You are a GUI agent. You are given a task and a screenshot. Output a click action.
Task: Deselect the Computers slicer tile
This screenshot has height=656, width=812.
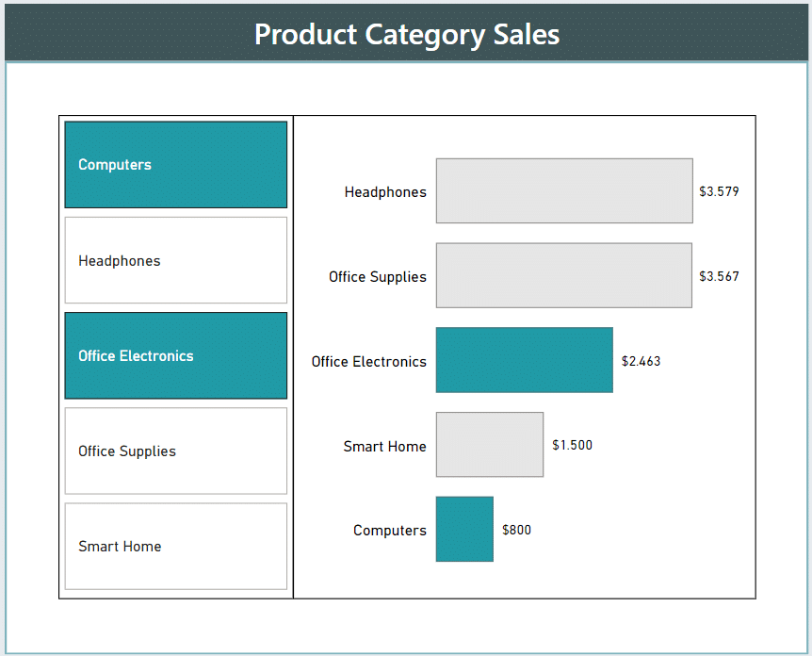tap(175, 165)
